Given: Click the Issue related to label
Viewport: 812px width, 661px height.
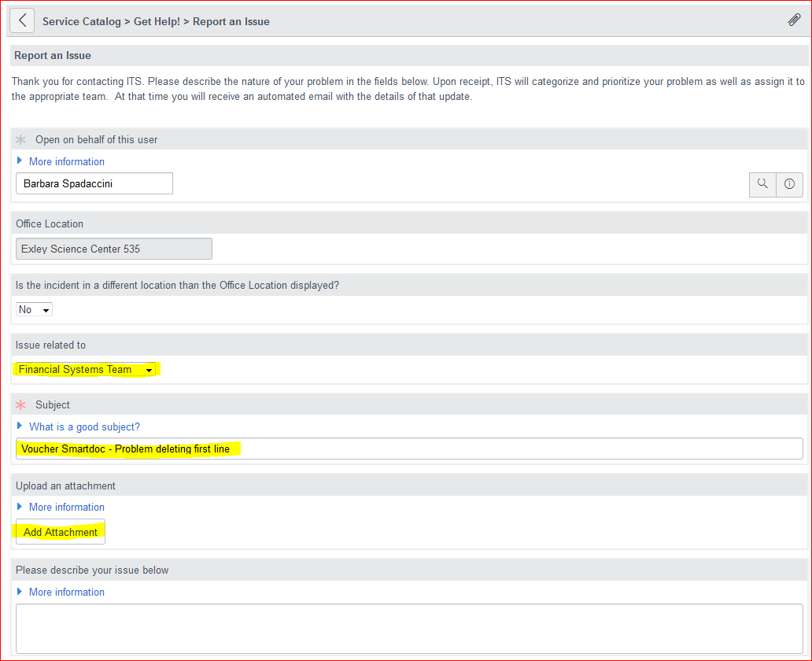Looking at the screenshot, I should click(50, 345).
